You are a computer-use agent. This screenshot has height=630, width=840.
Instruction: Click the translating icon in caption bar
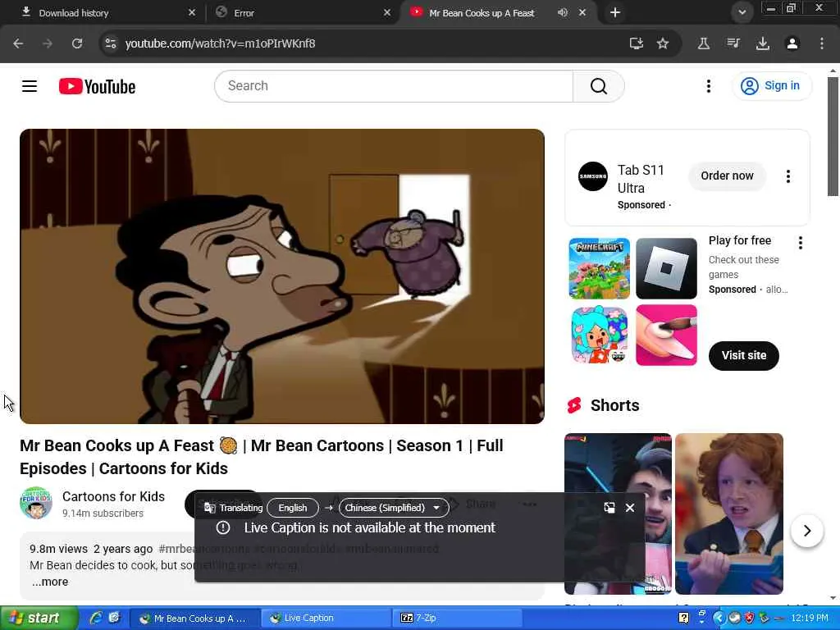[x=209, y=508]
